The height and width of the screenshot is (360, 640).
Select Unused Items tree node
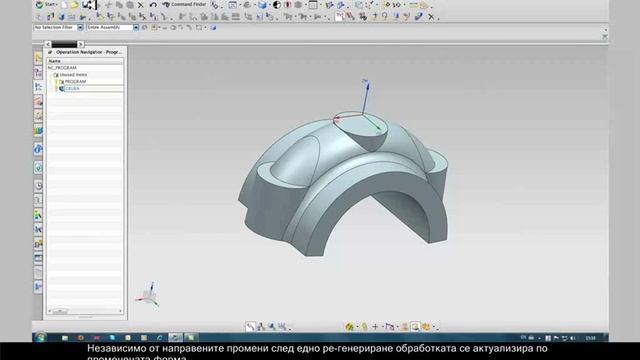pos(73,75)
